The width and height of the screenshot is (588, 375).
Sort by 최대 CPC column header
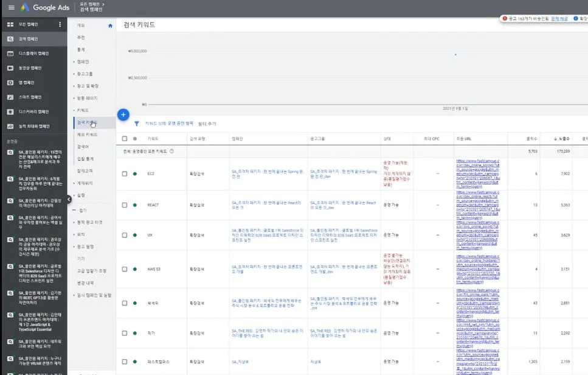point(431,139)
